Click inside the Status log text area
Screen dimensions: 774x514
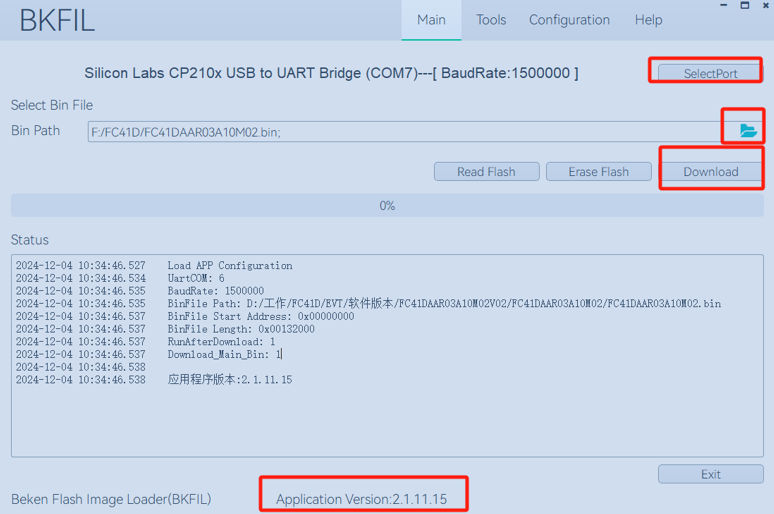[387, 420]
